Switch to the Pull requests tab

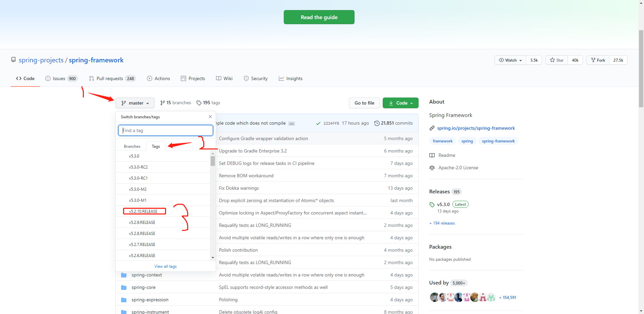[112, 78]
